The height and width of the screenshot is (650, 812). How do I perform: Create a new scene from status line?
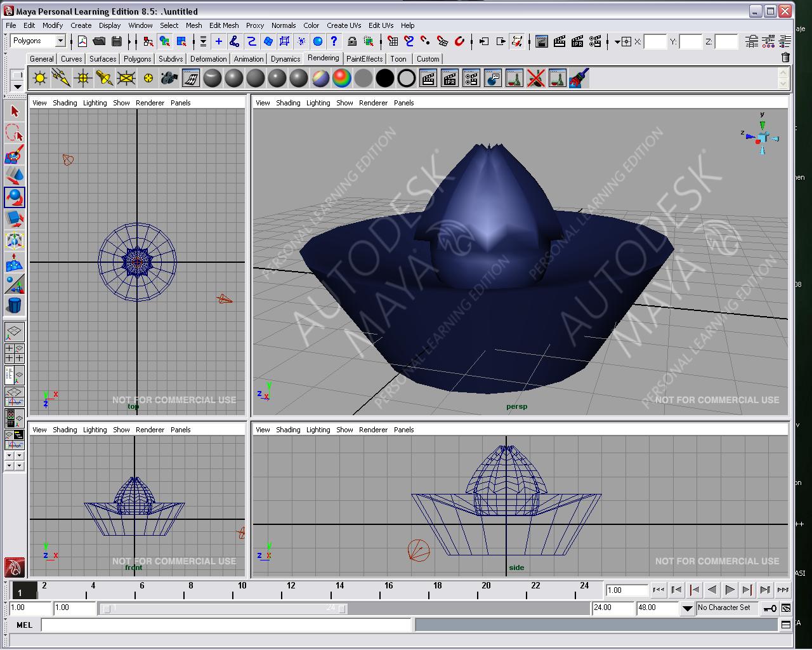point(82,41)
